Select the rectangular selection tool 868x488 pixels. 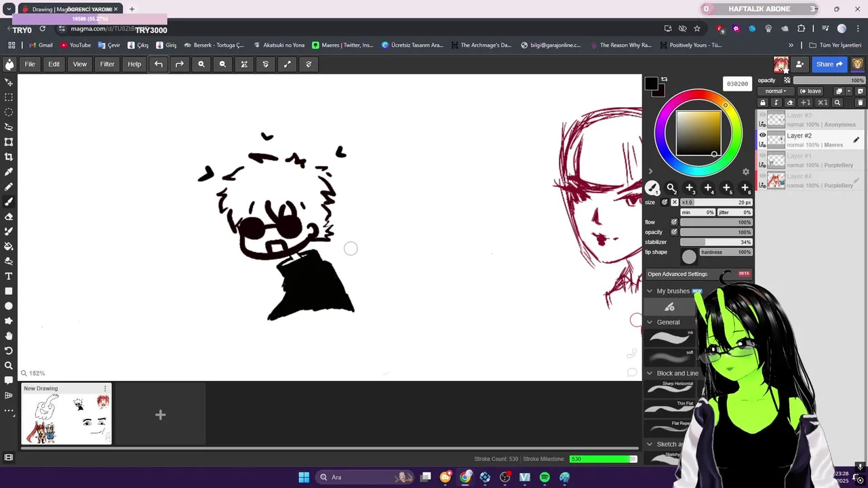(x=9, y=97)
